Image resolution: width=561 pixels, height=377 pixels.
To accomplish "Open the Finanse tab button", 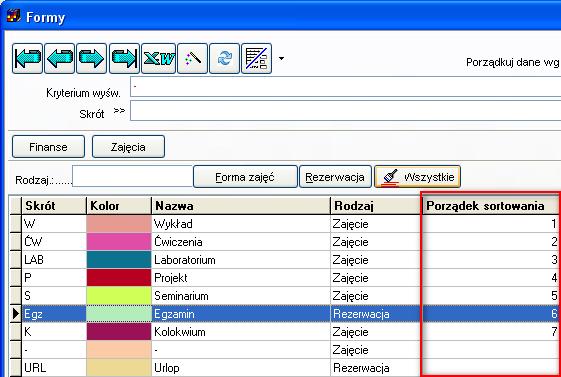I will (48, 147).
